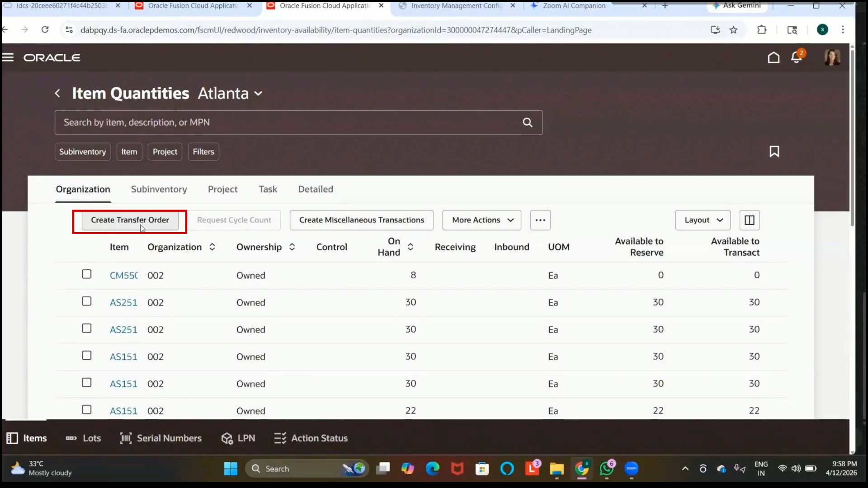Switch to Inventory Management Config browser tab
The image size is (868, 488).
pos(457,6)
